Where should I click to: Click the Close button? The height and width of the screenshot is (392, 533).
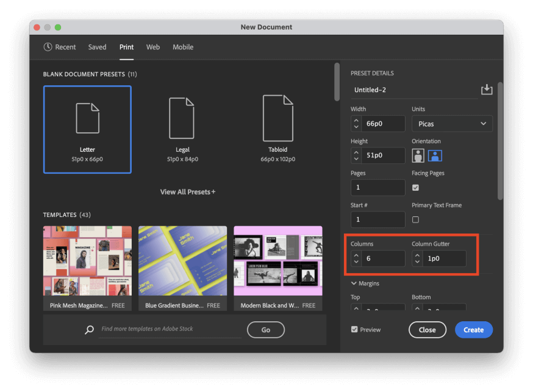[x=427, y=329]
